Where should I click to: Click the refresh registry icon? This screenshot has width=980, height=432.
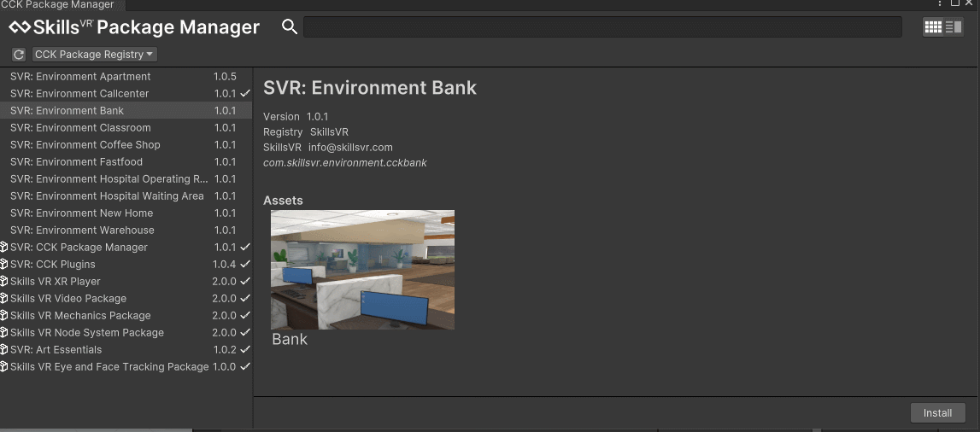point(19,55)
